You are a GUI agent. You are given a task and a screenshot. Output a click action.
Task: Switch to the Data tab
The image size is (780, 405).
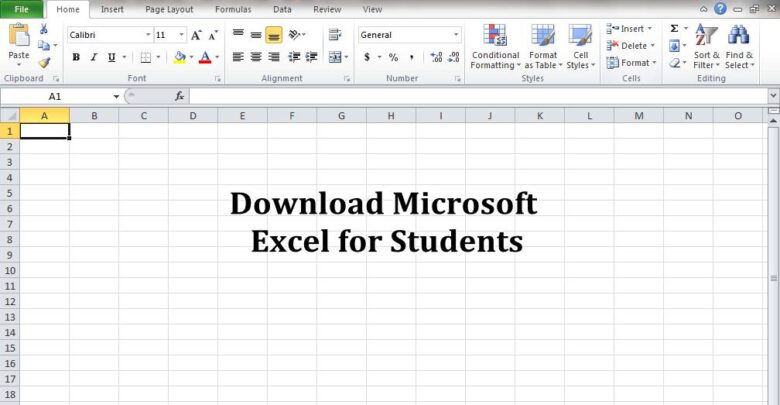coord(282,9)
